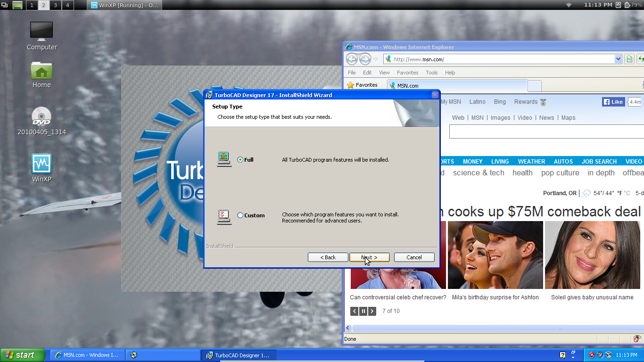Screen dimensions: 644x362
Task: Go to the previous step with Back
Action: 328,257
